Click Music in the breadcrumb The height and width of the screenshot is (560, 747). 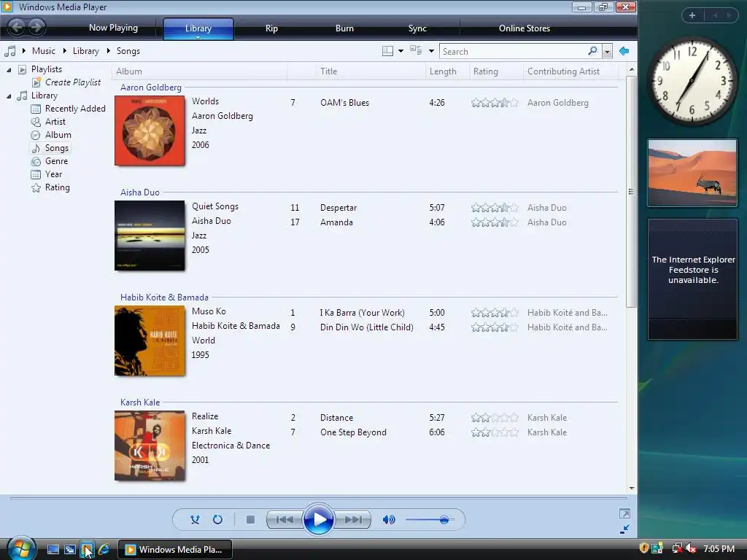pyautogui.click(x=43, y=51)
